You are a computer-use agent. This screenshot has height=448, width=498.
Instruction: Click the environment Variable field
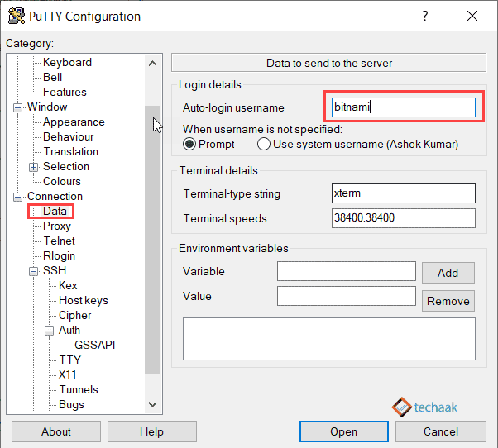346,271
